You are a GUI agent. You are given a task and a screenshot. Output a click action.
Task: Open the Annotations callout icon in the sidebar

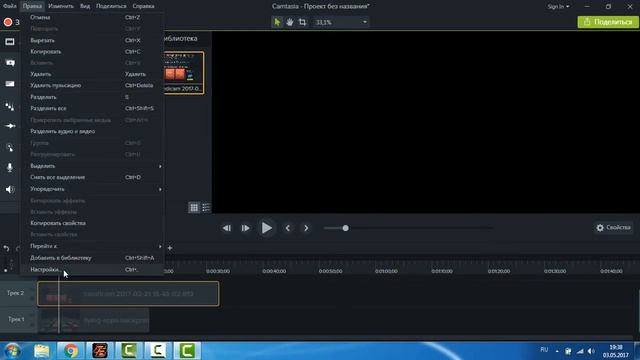click(10, 62)
